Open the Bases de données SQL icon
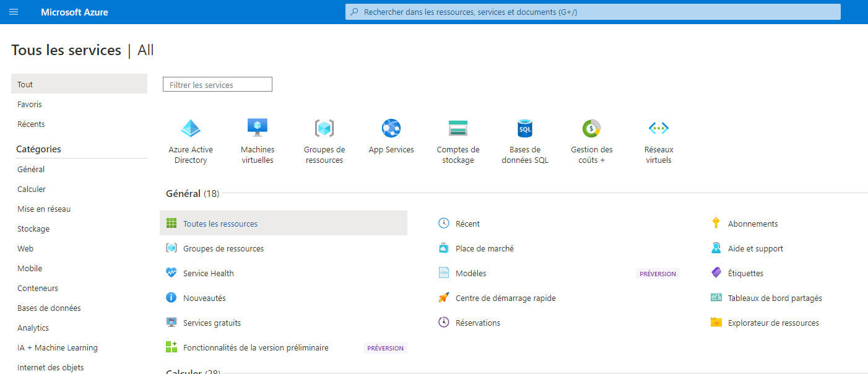 (x=525, y=128)
